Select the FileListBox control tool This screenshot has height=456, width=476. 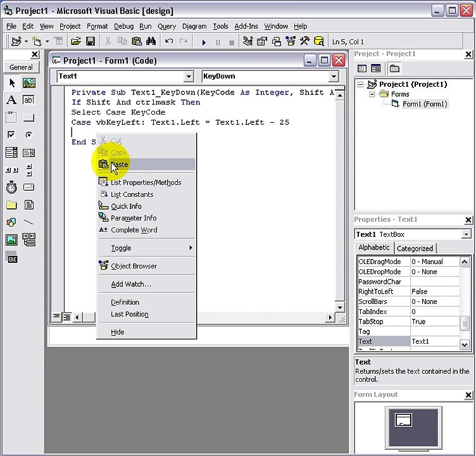tap(29, 205)
